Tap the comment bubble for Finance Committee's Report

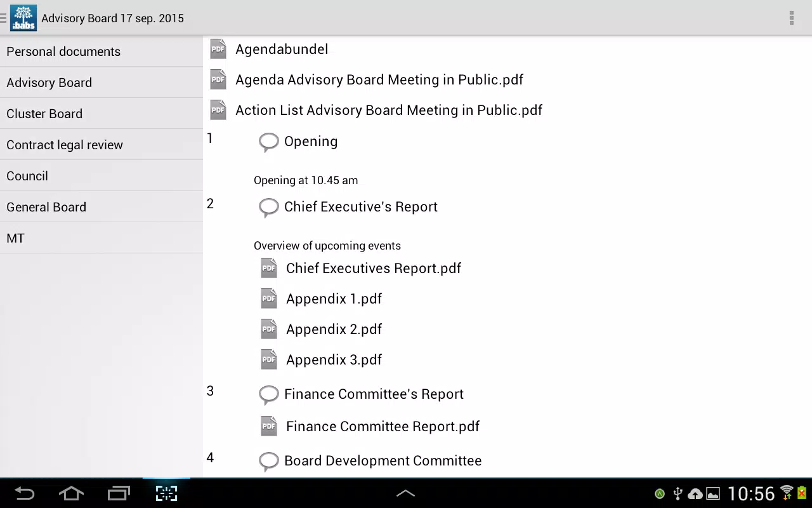[269, 395]
